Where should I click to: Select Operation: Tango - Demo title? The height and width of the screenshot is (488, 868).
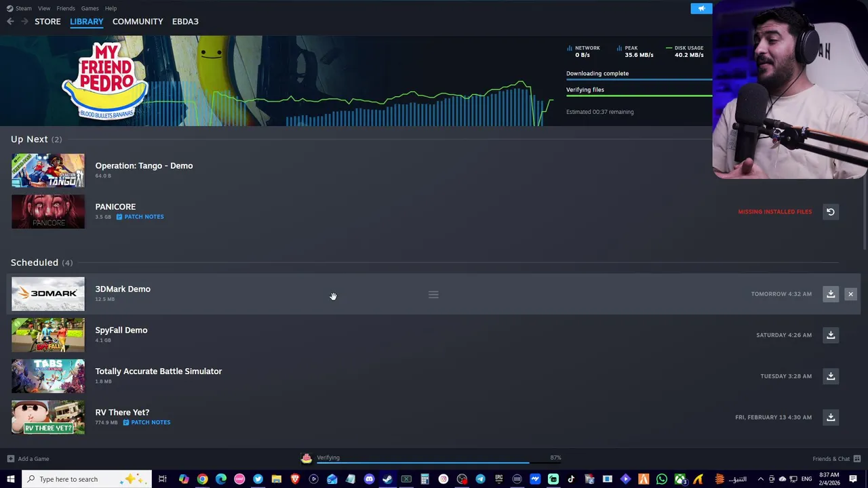point(144,165)
